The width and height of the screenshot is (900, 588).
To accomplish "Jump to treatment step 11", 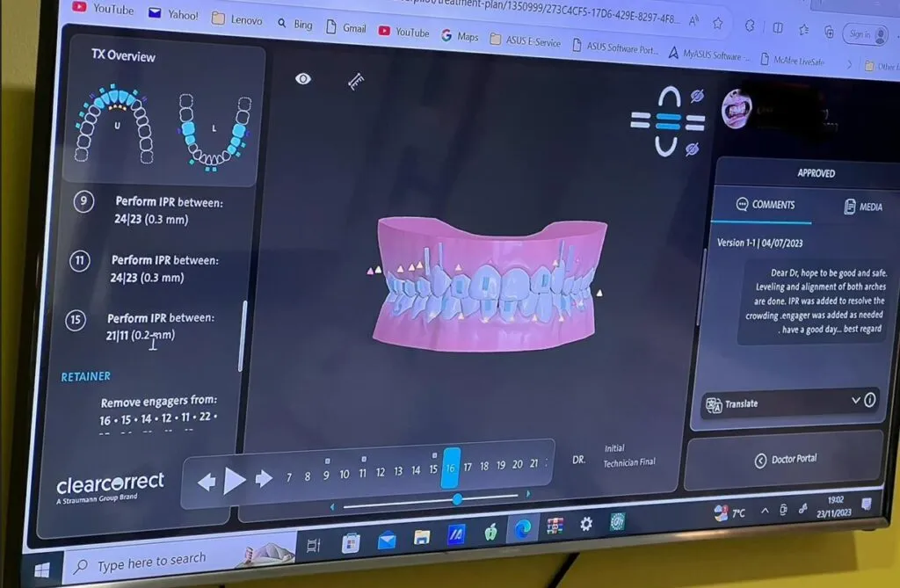I will (363, 474).
